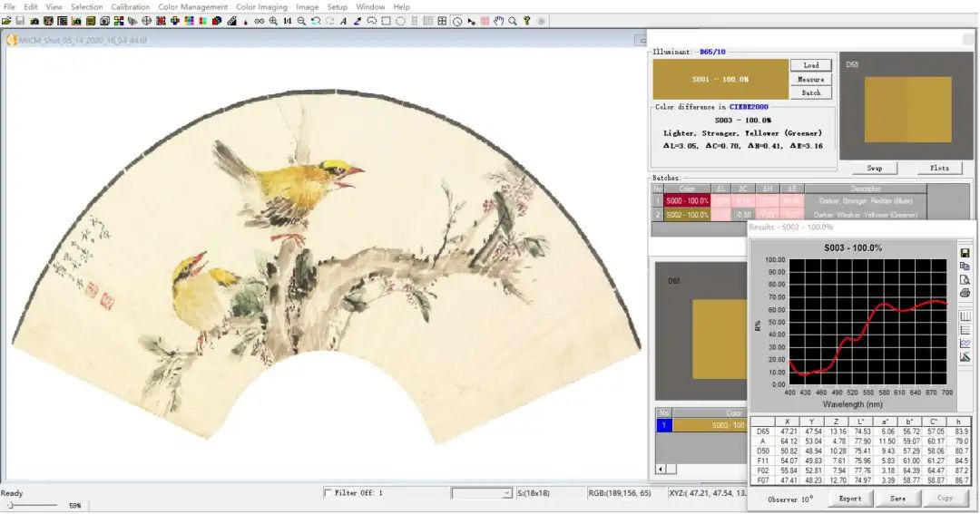Click the Measure button
The height and width of the screenshot is (514, 980).
(810, 79)
